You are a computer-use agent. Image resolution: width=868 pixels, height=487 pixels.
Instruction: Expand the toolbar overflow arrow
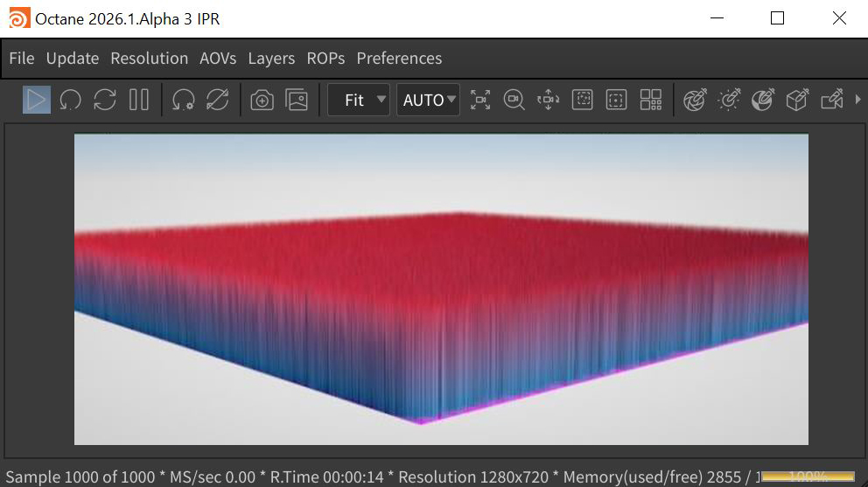pyautogui.click(x=857, y=100)
